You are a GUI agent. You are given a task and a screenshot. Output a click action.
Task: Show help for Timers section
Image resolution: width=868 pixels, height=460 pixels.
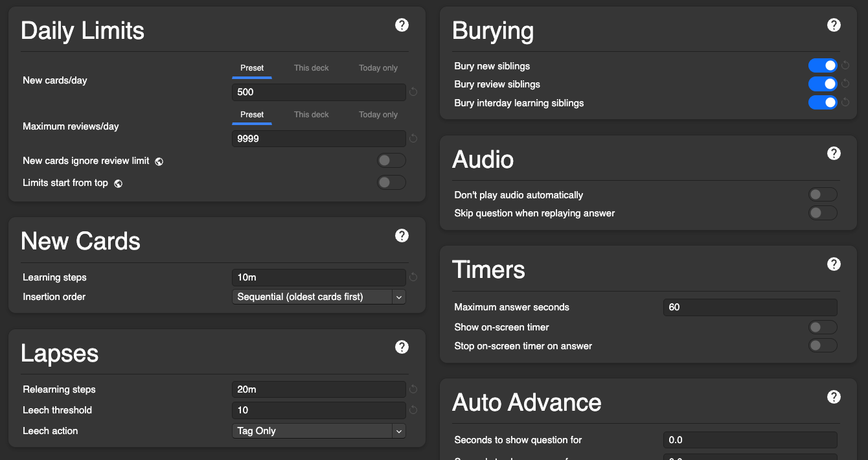834,264
